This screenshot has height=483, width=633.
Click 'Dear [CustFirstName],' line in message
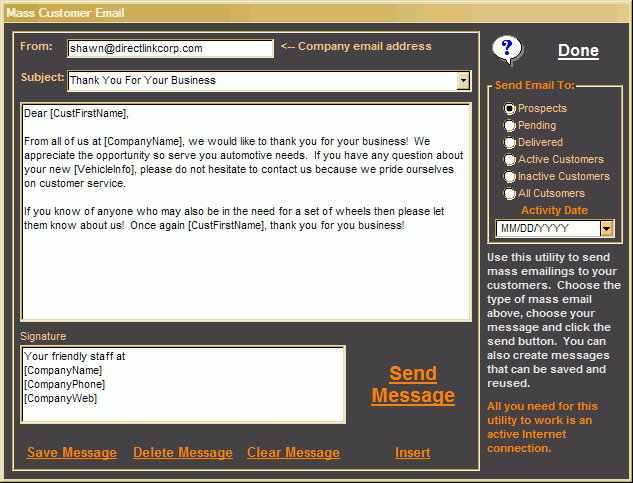tap(76, 113)
